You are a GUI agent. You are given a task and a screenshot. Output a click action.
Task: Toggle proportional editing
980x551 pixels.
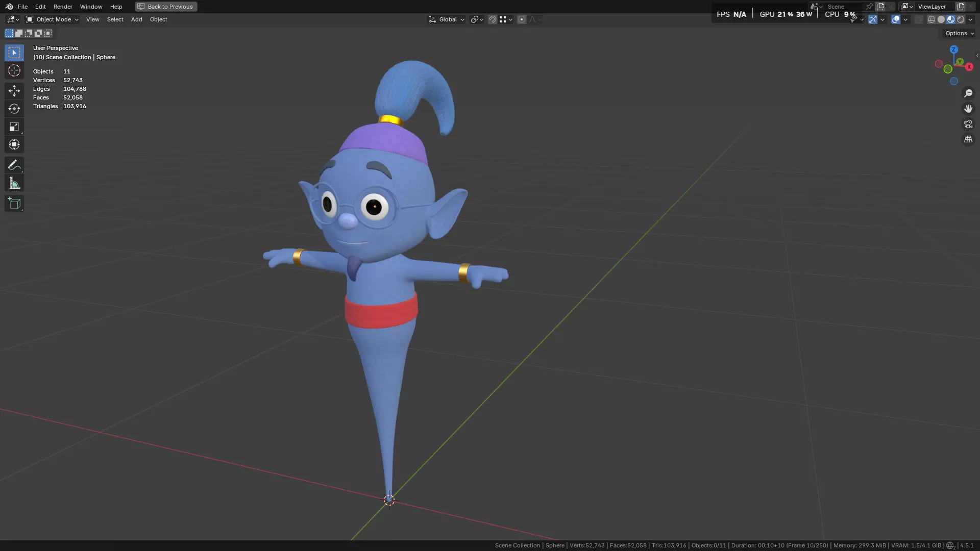[x=521, y=19]
